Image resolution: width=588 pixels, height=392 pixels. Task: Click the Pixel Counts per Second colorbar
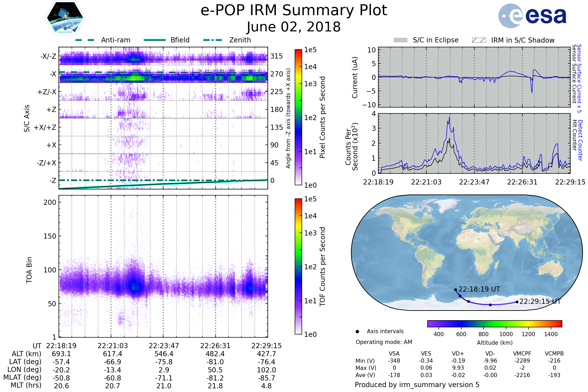tap(298, 117)
